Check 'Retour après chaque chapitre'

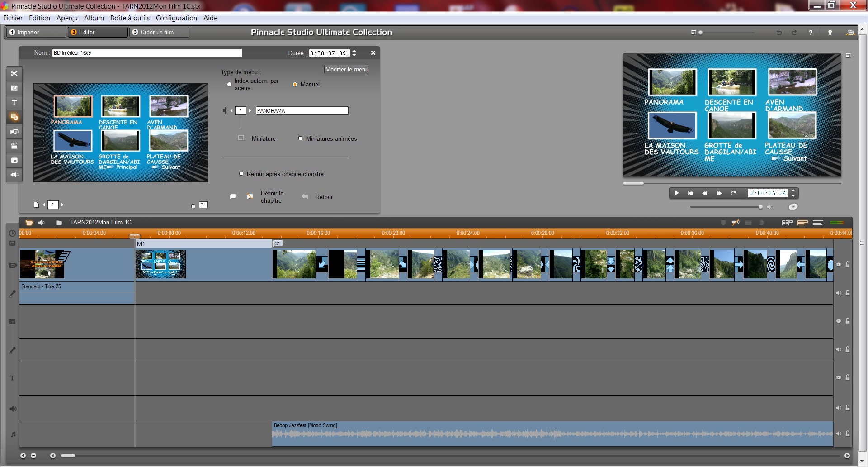point(241,174)
